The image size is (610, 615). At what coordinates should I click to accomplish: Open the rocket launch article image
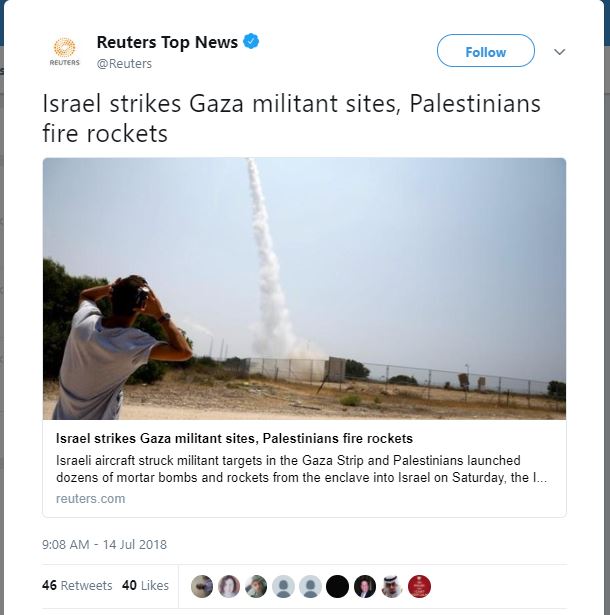pyautogui.click(x=304, y=289)
